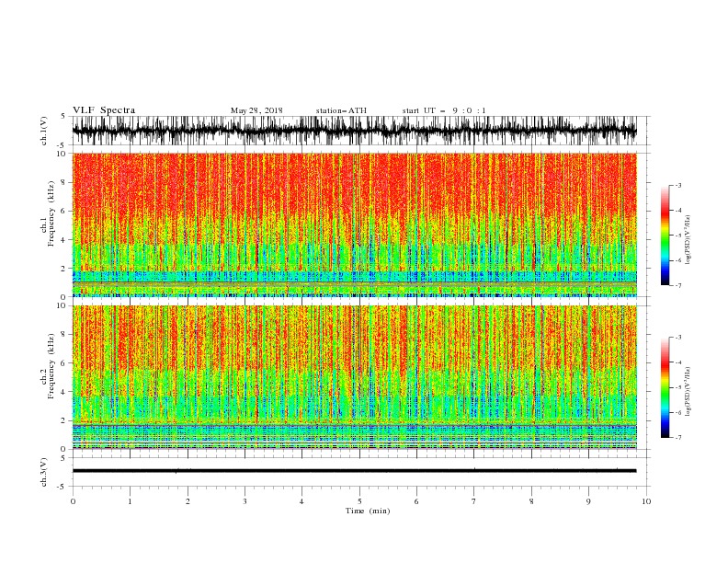Click the ch.1 spectrogram color scale bar

pos(665,236)
